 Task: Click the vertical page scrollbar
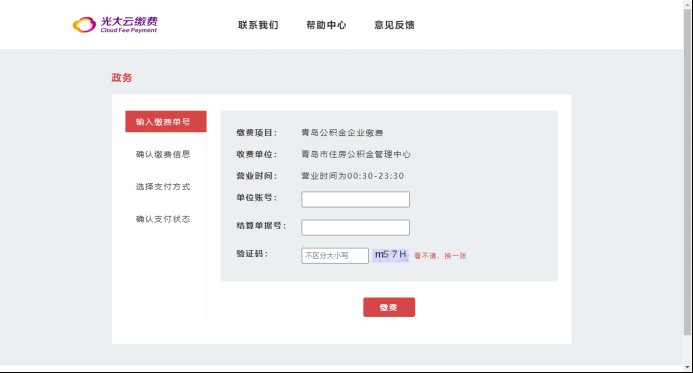(687, 172)
